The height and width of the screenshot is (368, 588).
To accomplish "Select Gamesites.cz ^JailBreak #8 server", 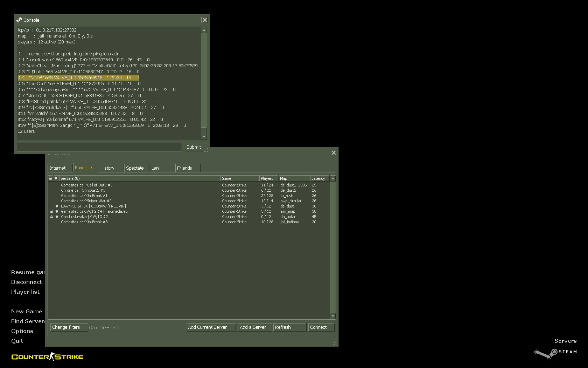I will point(189,222).
